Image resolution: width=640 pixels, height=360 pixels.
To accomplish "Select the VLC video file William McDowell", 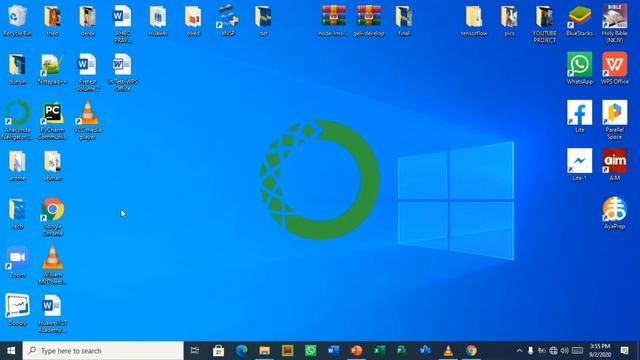I will click(x=52, y=265).
